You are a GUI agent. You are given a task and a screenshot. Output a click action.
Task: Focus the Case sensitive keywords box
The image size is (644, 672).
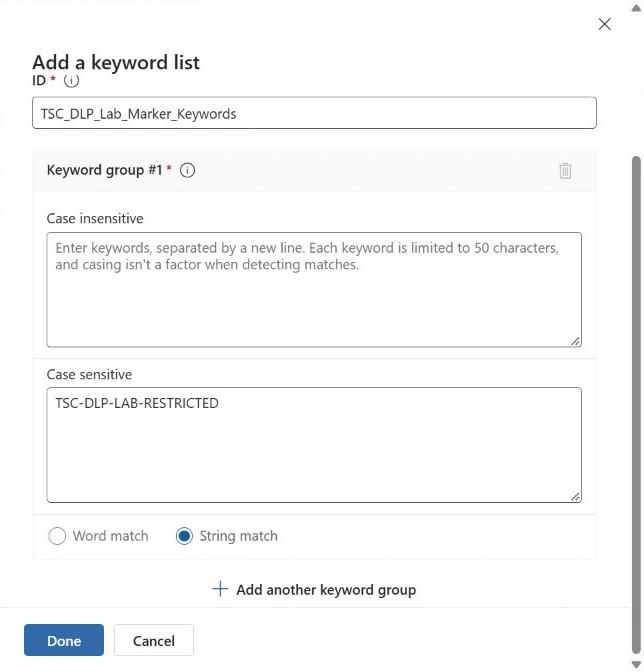click(x=314, y=445)
